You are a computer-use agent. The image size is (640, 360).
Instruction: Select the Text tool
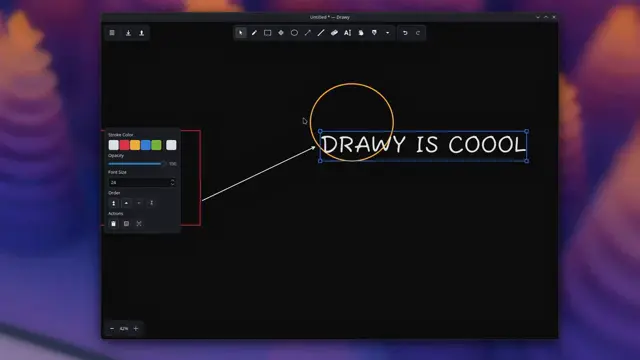click(347, 33)
